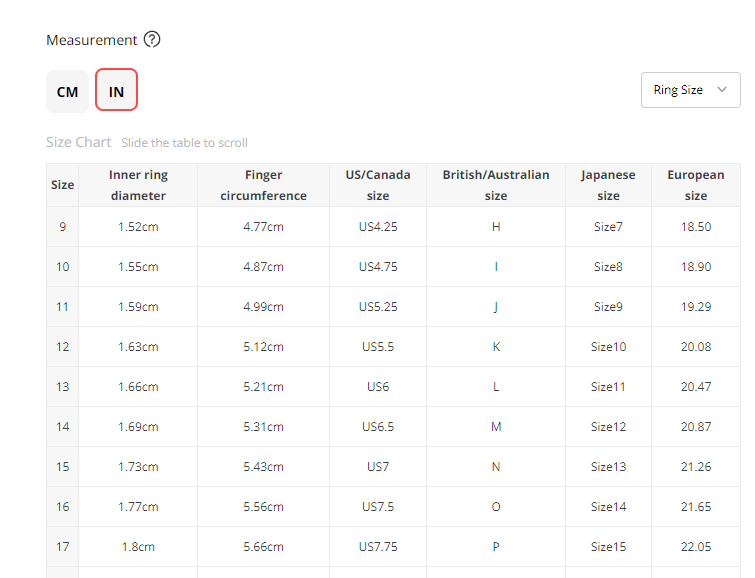Click the US/Canada size column header
The image size is (755, 578).
tap(377, 185)
